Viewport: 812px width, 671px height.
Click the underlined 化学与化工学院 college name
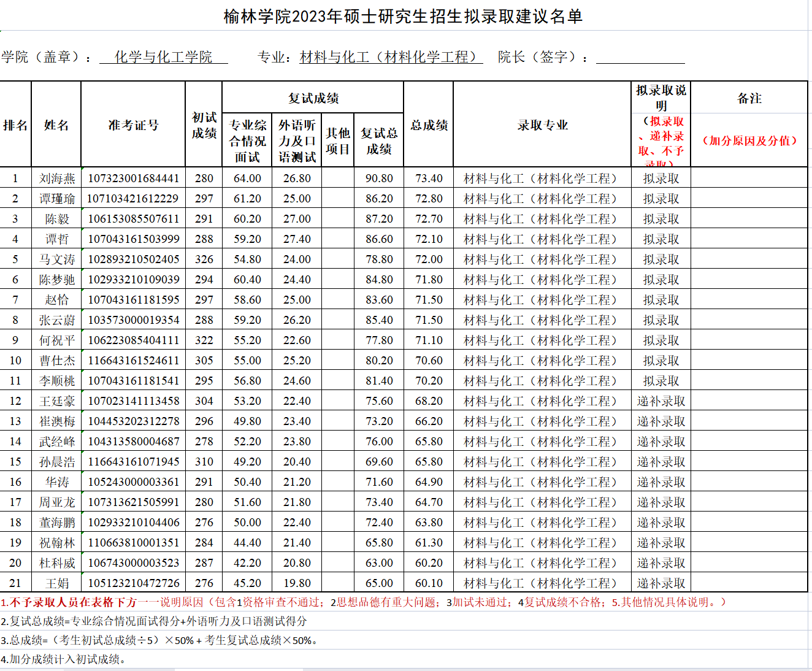163,57
